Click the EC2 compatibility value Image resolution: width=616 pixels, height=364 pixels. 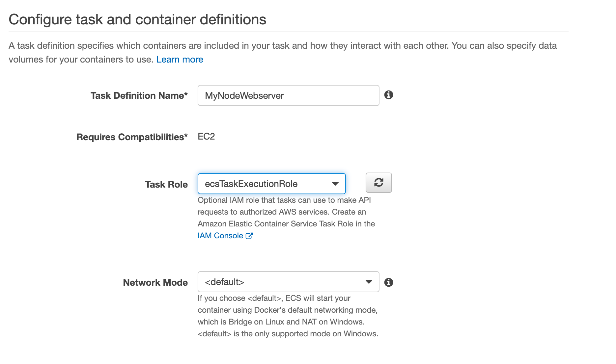click(x=206, y=137)
